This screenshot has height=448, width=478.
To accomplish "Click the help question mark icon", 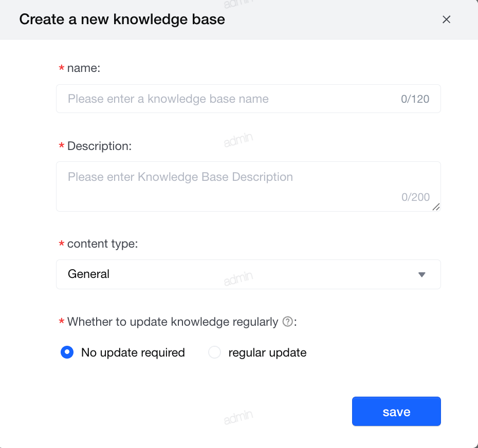I will coord(287,322).
